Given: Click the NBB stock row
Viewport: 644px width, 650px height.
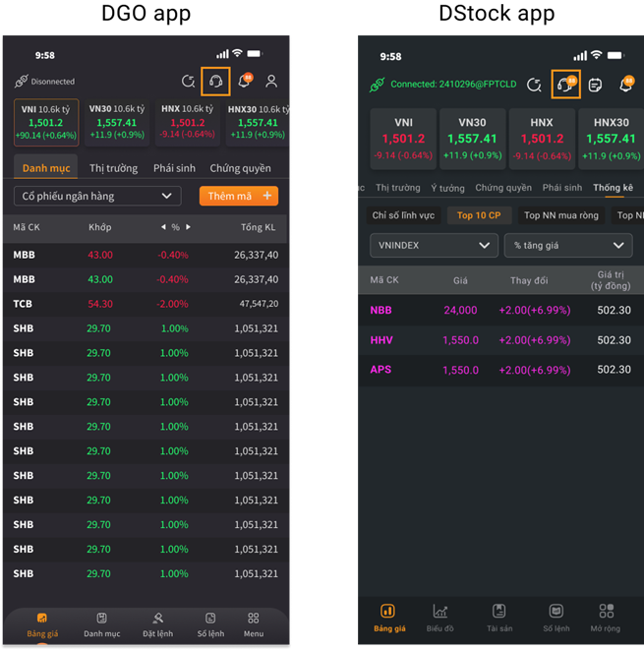Looking at the screenshot, I should tap(500, 310).
